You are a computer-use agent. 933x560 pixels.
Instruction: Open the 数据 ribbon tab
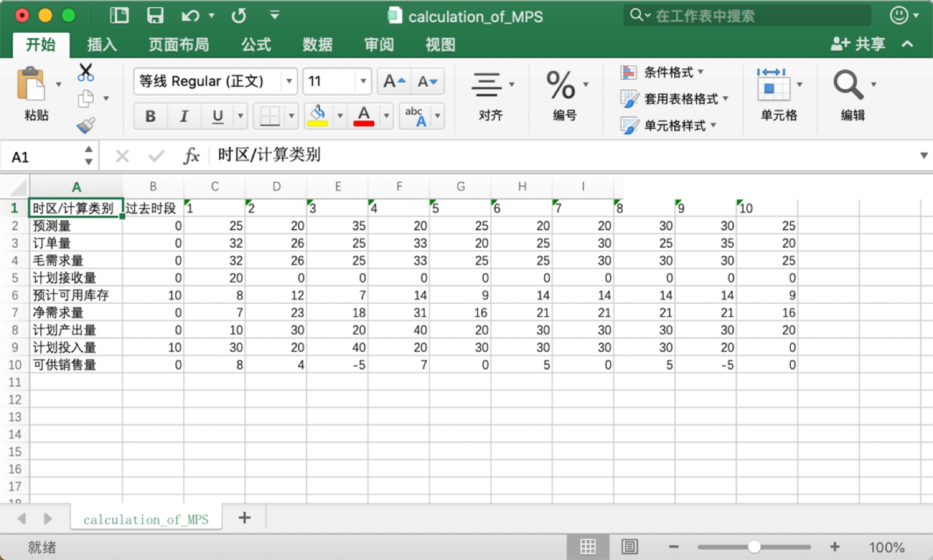(318, 44)
